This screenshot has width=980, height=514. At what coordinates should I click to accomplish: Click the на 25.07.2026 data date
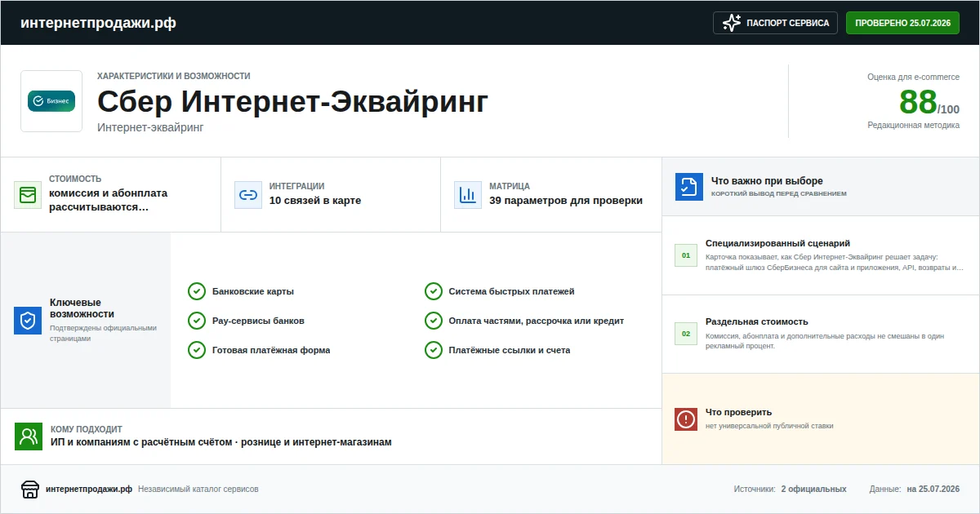click(933, 489)
